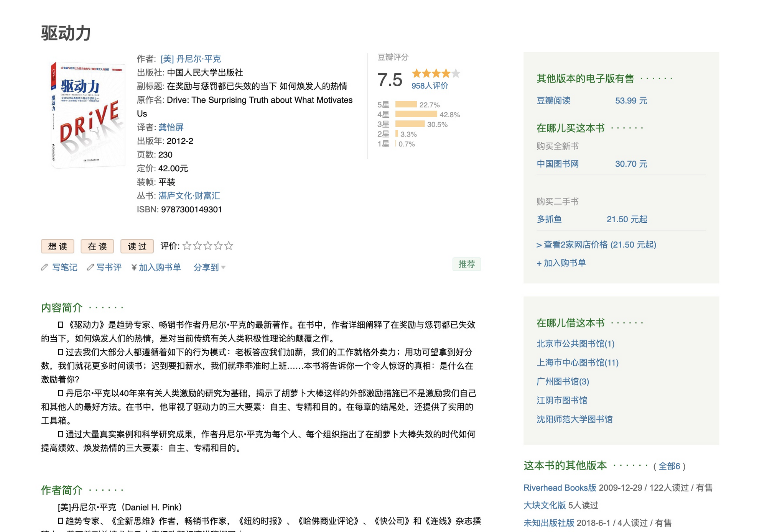767x532 pixels.
Task: Click the ¥ icon next to 加入购书单
Action: click(x=134, y=268)
